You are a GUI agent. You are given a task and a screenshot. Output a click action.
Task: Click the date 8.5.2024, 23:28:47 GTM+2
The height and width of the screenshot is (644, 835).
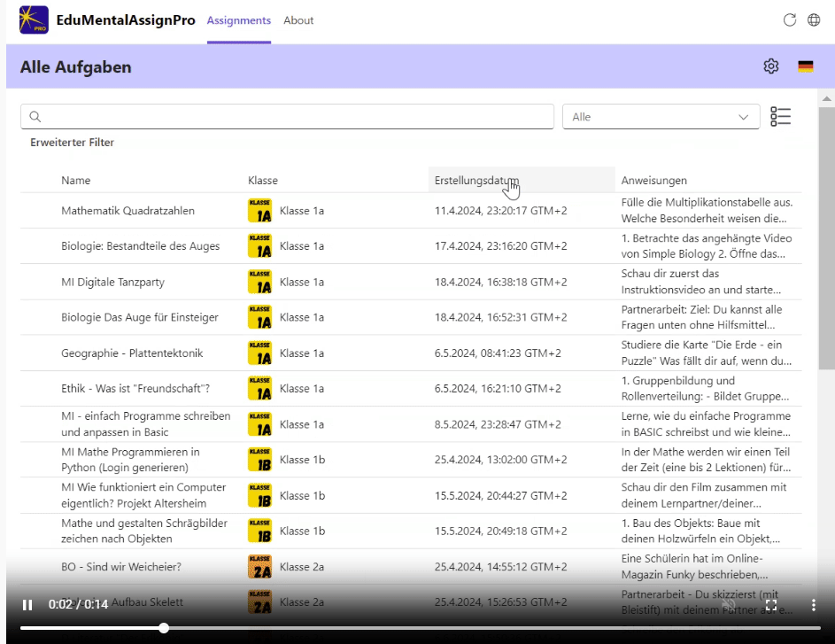pyautogui.click(x=498, y=424)
